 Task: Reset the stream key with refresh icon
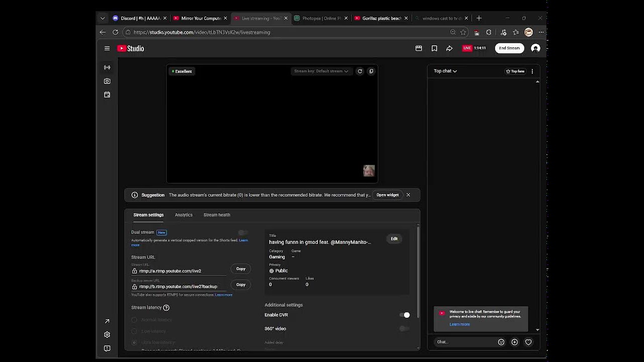point(360,71)
